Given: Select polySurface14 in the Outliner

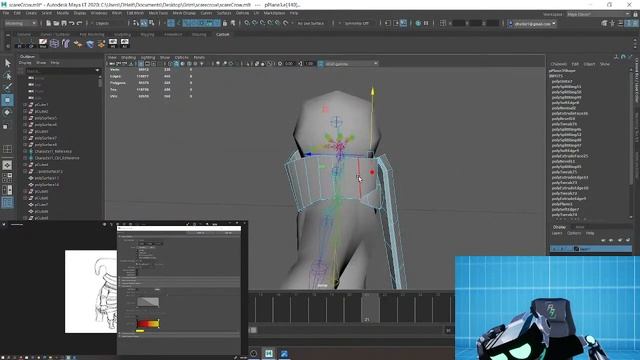Looking at the screenshot, I should point(47,184).
